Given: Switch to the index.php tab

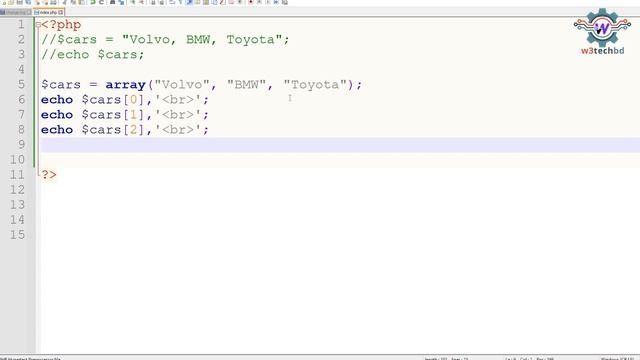Looking at the screenshot, I should (x=49, y=13).
